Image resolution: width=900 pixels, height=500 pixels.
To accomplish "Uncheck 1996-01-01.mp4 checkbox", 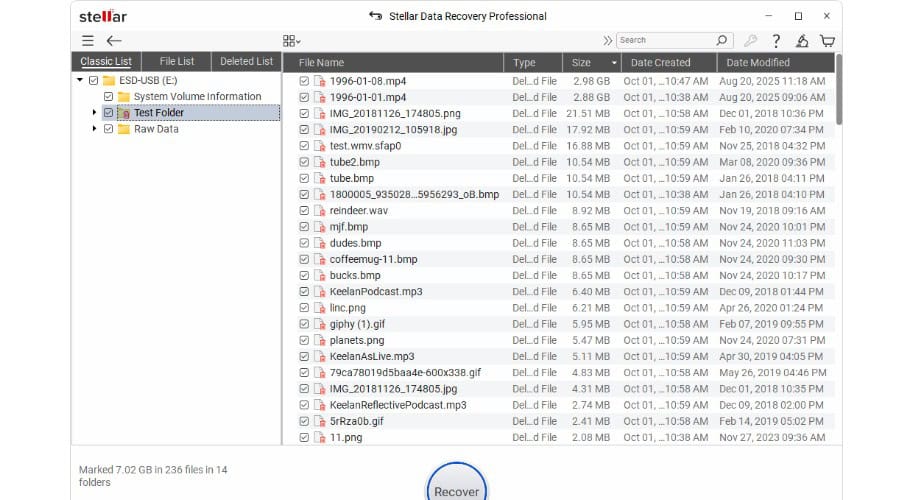I will (304, 97).
